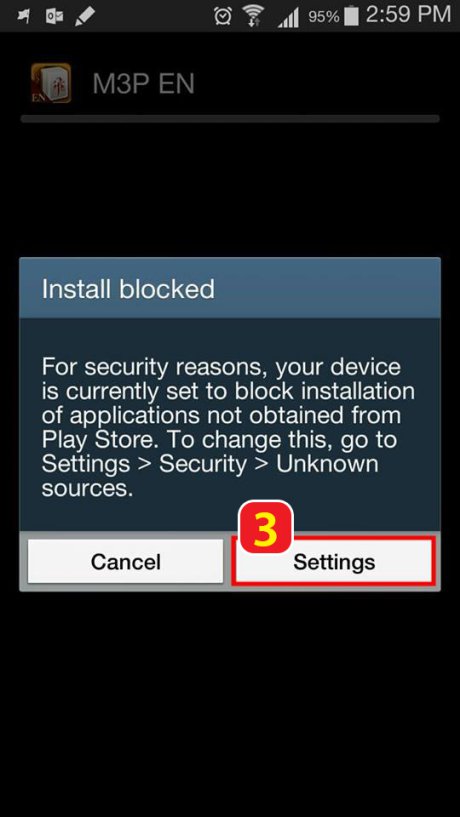This screenshot has width=460, height=817.
Task: Tap the Install blocked dialog header
Action: 230,288
